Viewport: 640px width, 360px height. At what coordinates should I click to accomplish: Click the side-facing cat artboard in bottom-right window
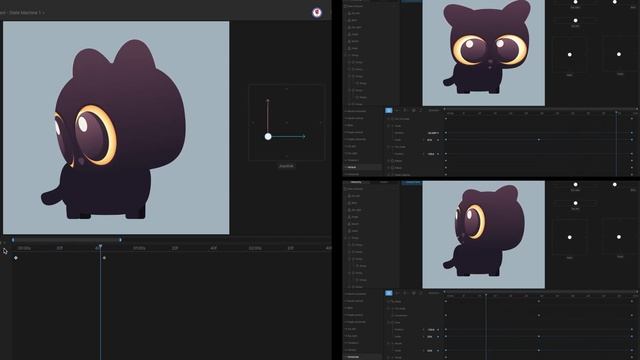coord(483,235)
